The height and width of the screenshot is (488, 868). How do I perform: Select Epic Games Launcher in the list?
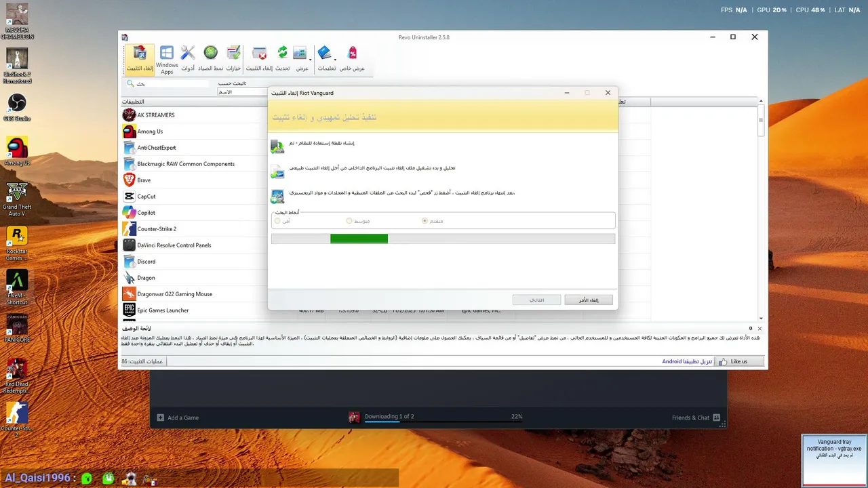194,310
